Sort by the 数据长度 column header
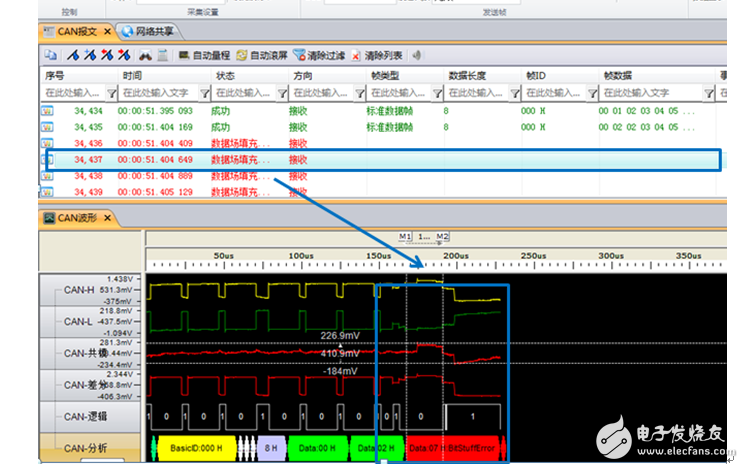Viewport: 744px width, 468px height. [x=483, y=75]
